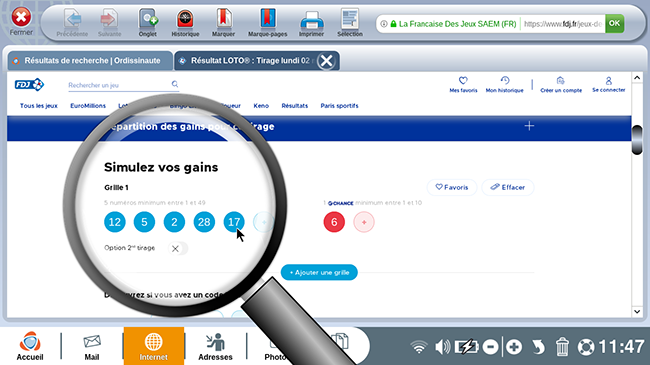Select number ball 17
This screenshot has width=650, height=365.
234,222
